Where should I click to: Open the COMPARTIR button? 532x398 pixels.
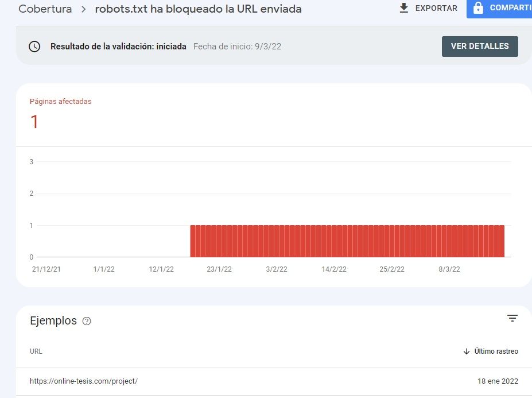(x=499, y=8)
